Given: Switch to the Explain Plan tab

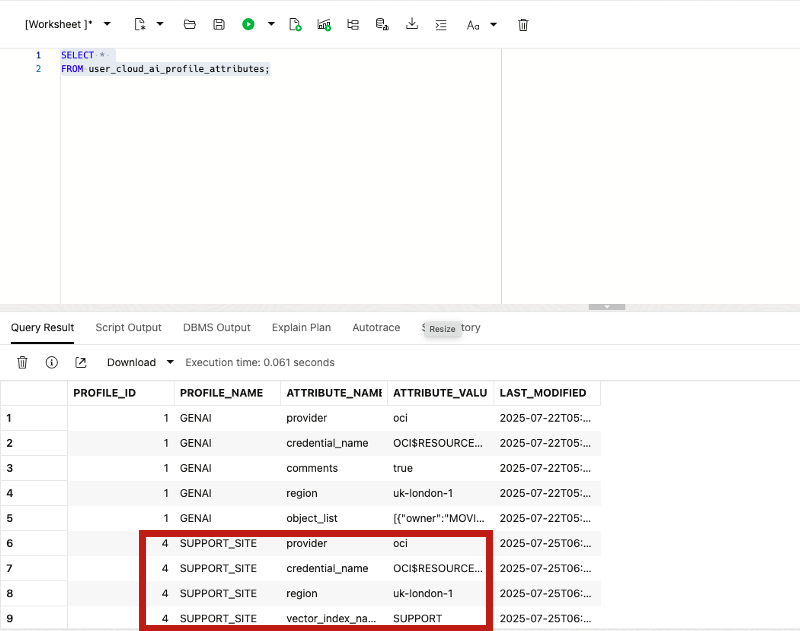Looking at the screenshot, I should pos(301,327).
